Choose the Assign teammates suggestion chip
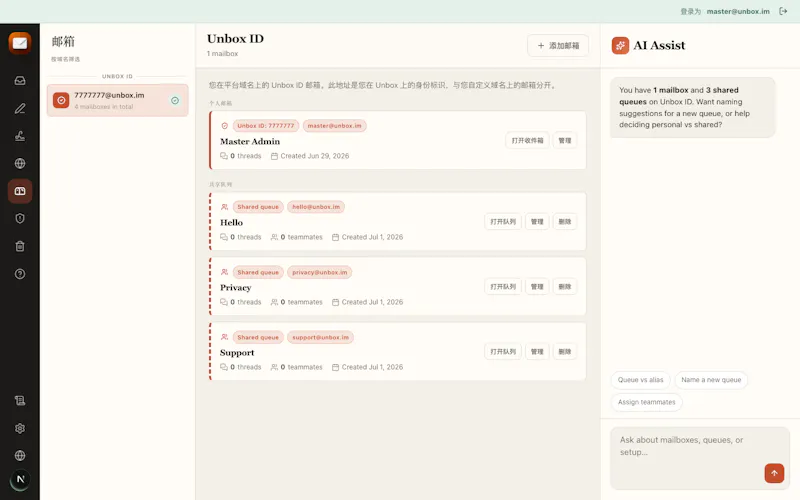Viewport: 800px width, 500px height. click(646, 402)
